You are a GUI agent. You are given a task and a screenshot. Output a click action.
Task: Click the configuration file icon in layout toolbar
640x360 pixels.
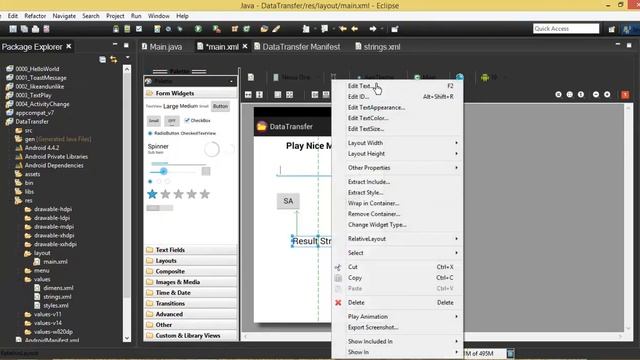pos(251,77)
